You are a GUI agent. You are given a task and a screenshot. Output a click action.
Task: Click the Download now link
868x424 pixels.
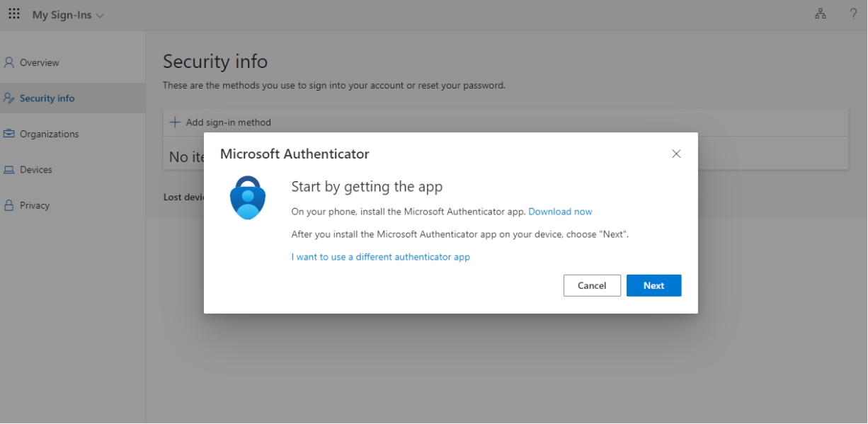(560, 212)
